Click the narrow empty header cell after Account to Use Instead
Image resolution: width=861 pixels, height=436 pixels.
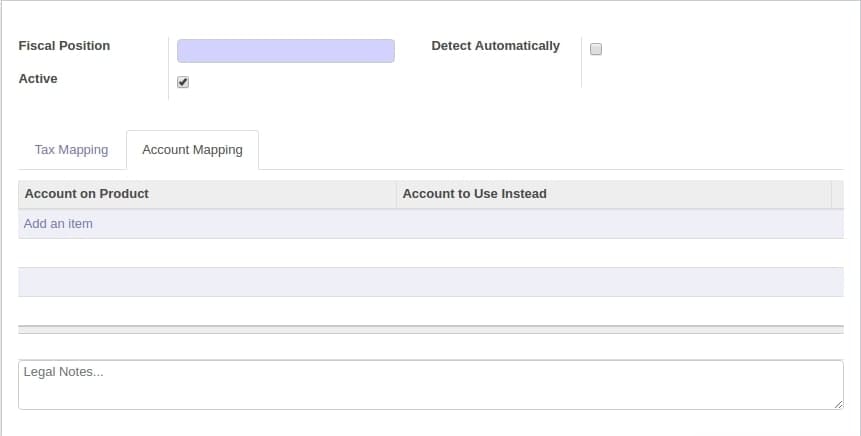pyautogui.click(x=837, y=194)
